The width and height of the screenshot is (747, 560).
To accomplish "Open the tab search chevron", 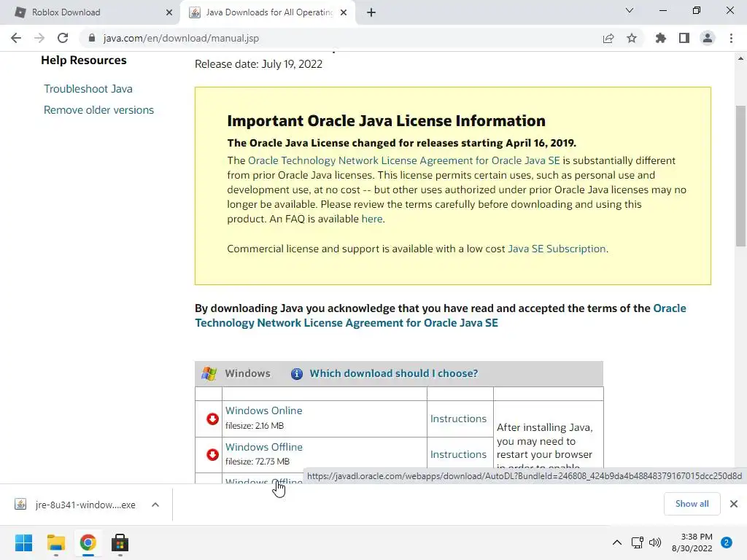I will 630,10.
